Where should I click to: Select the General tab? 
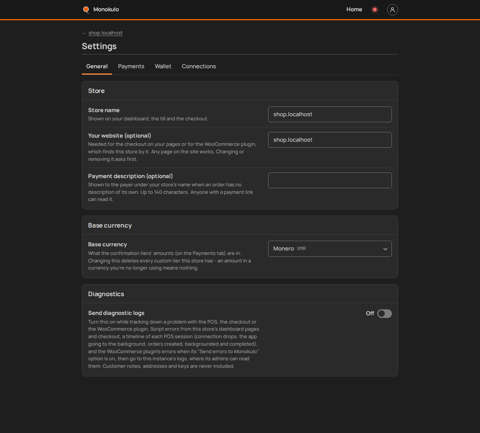click(x=97, y=67)
